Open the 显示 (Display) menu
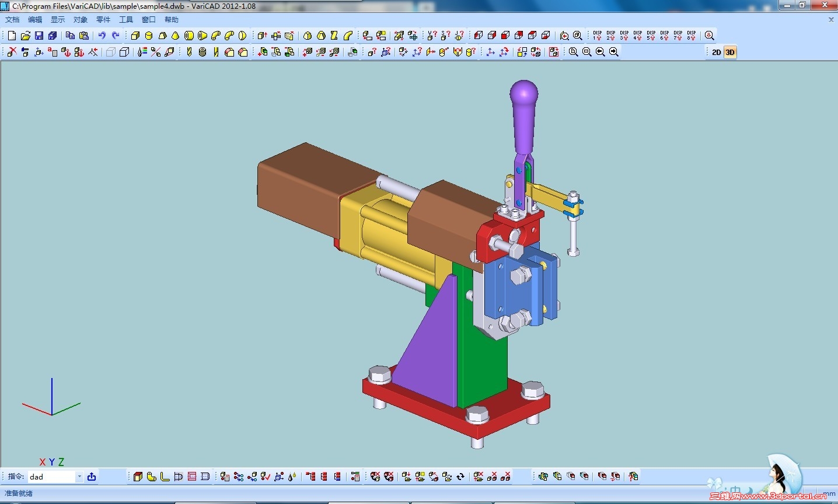This screenshot has height=504, width=838. click(58, 20)
